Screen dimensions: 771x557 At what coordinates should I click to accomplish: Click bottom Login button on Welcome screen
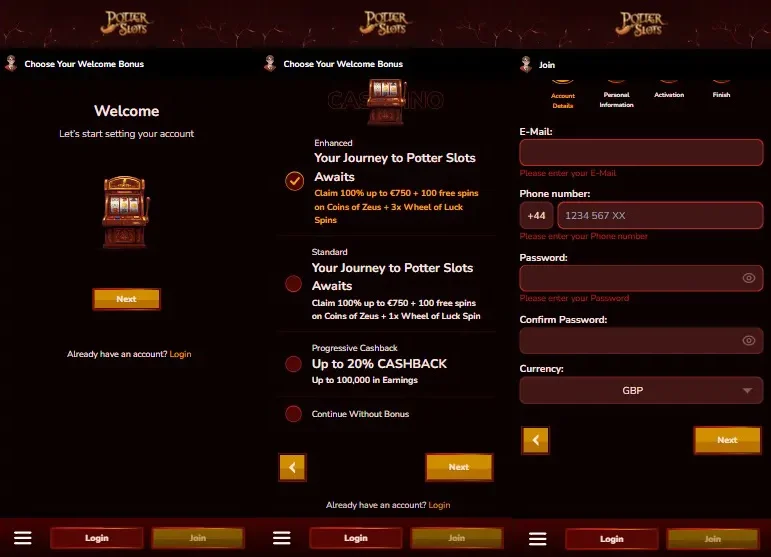point(97,538)
